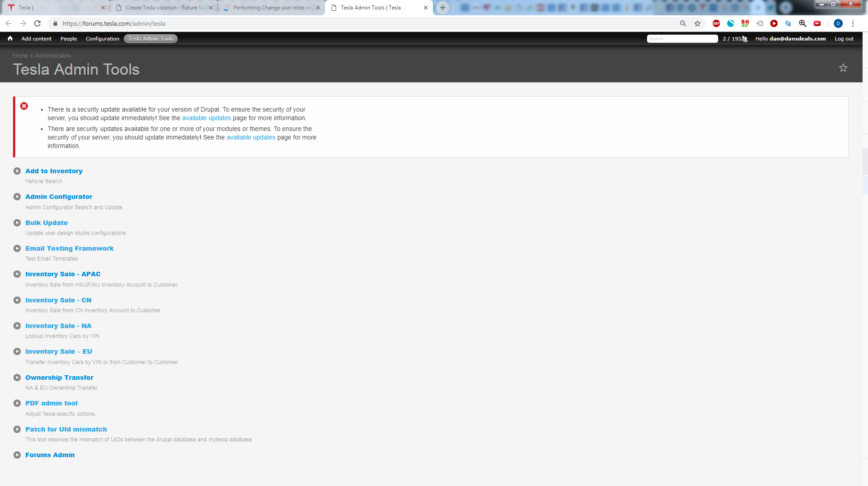Viewport: 868px width, 486px height.
Task: Open dan@dansdeals.com account link
Action: pyautogui.click(x=797, y=39)
